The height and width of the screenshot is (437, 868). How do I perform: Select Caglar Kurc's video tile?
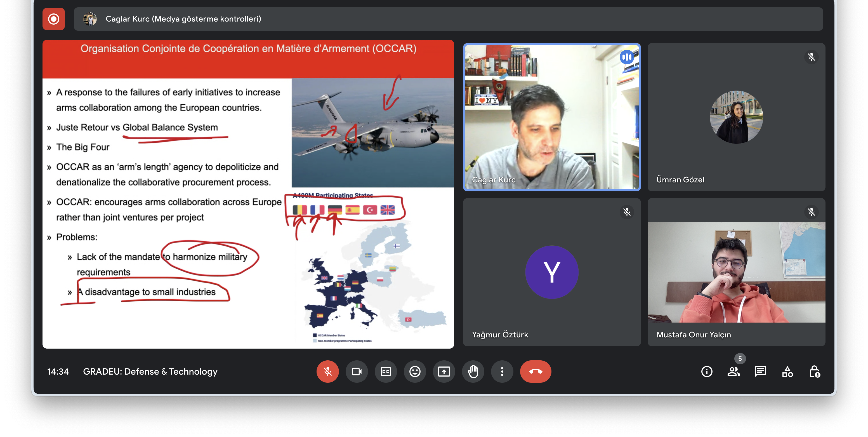pos(552,117)
